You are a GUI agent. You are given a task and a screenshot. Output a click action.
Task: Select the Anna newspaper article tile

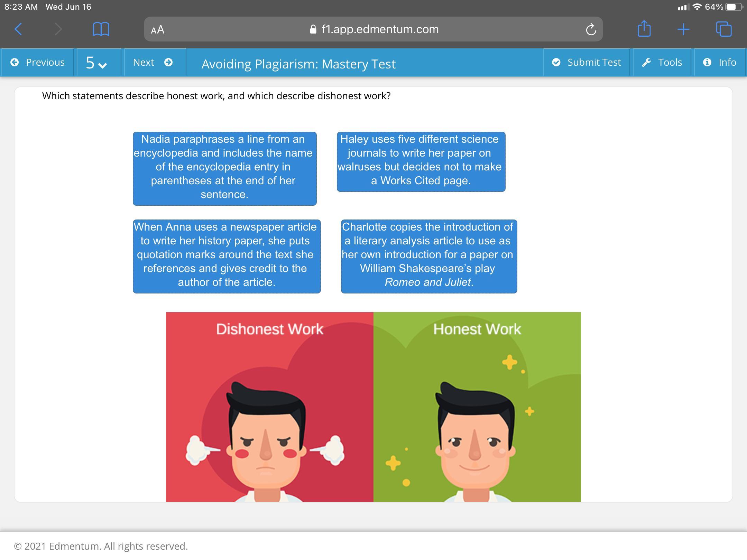click(227, 256)
